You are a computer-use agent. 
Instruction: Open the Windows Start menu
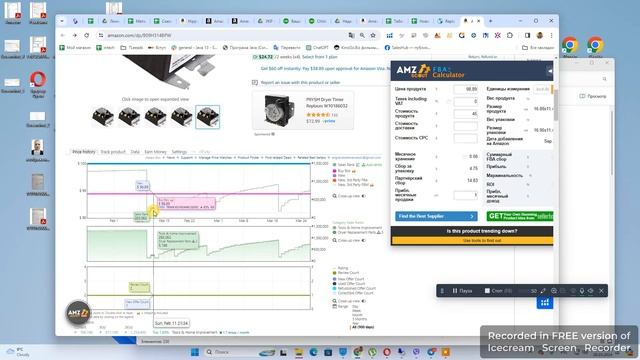coord(195,352)
